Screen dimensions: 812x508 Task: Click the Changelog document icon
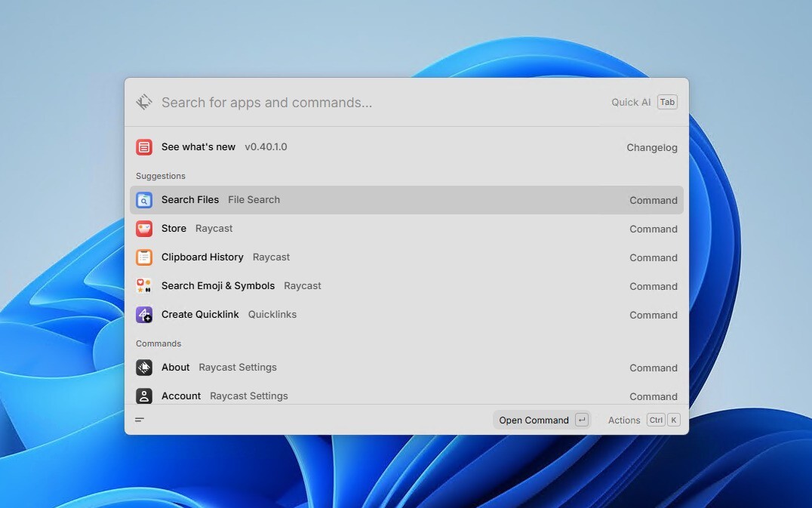(x=144, y=147)
